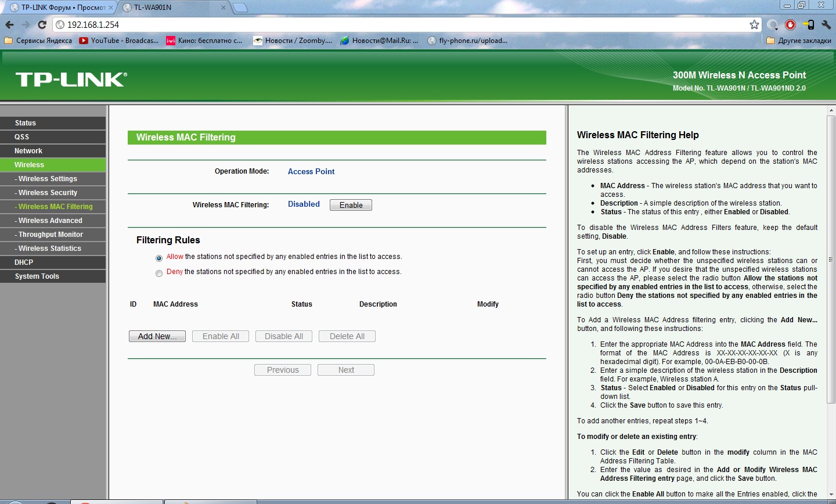
Task: Click the Add New... button
Action: point(157,336)
